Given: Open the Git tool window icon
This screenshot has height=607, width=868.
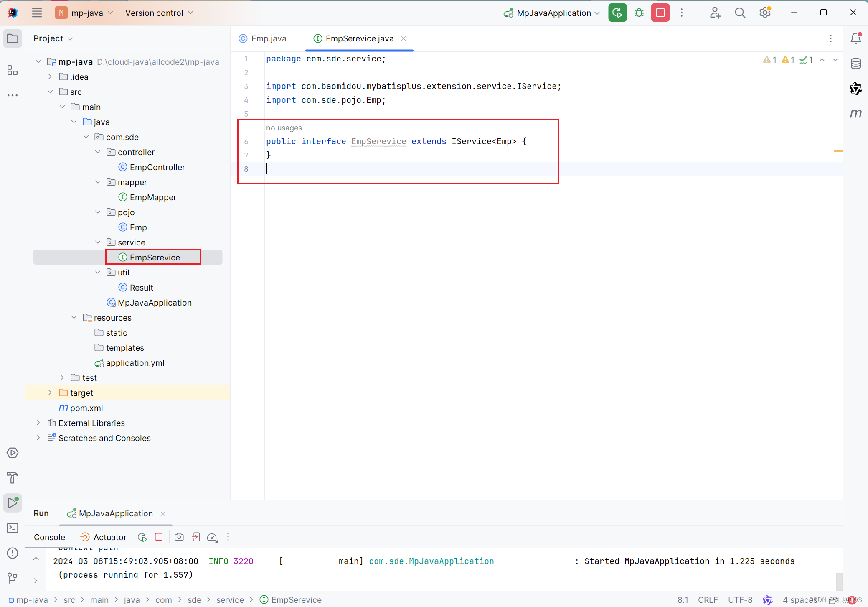Looking at the screenshot, I should 13,578.
